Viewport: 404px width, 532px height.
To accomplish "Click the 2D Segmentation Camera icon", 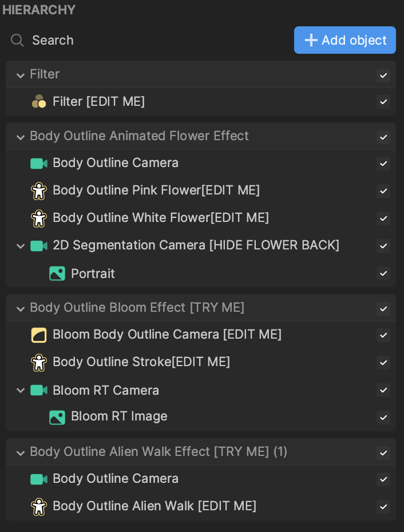I will (39, 246).
